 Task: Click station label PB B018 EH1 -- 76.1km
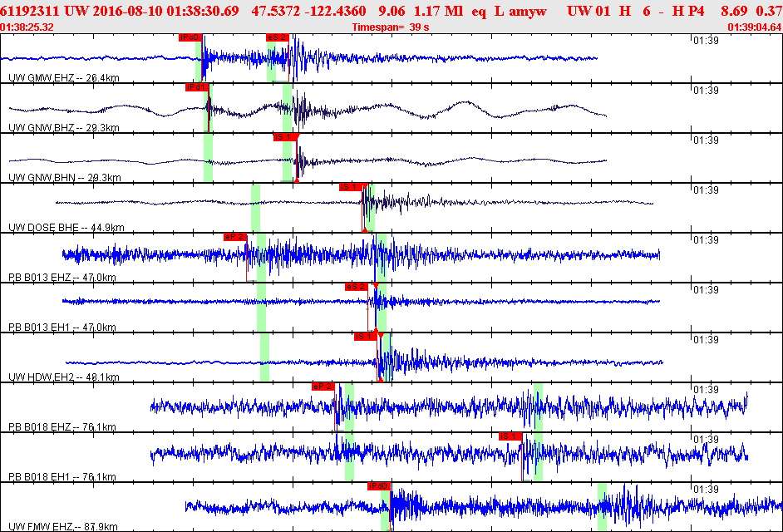pos(62,477)
